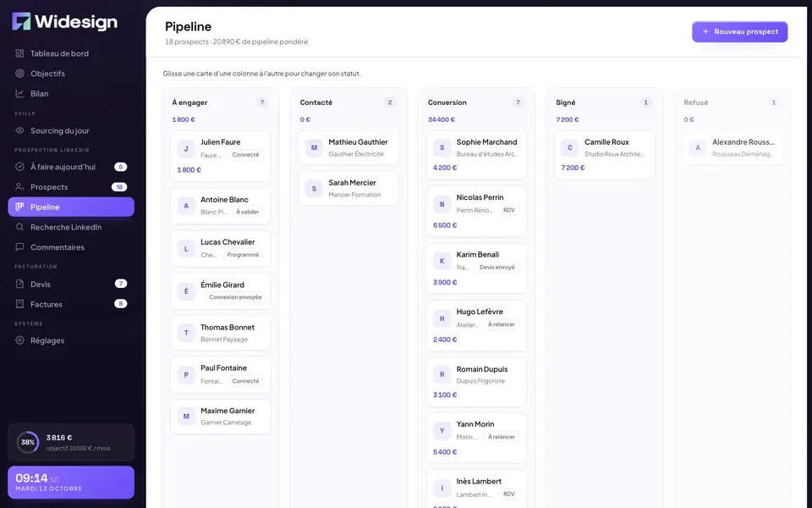Click the Connecté tag on Julien Faure
This screenshot has width=812, height=508.
[245, 154]
